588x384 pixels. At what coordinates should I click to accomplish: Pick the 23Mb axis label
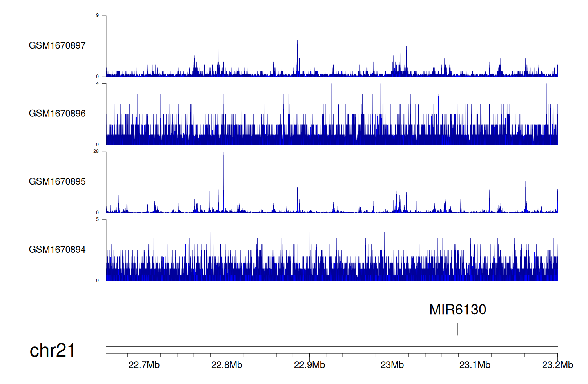point(392,365)
